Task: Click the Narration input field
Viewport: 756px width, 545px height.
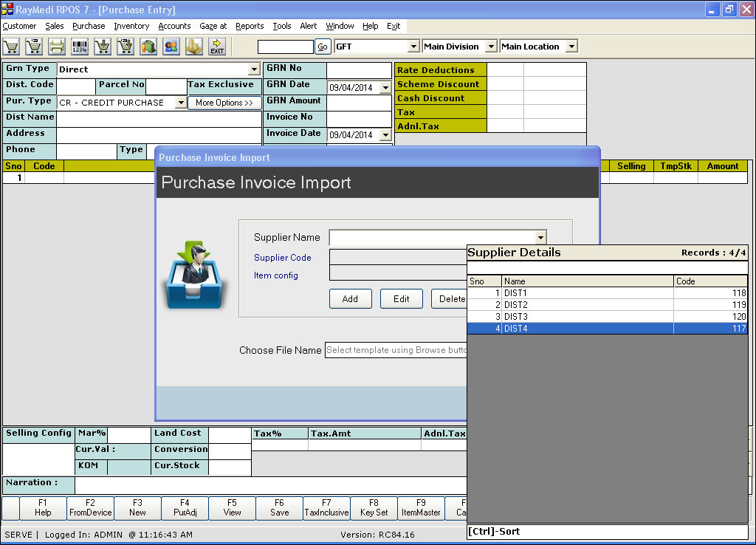Action: tap(271, 484)
